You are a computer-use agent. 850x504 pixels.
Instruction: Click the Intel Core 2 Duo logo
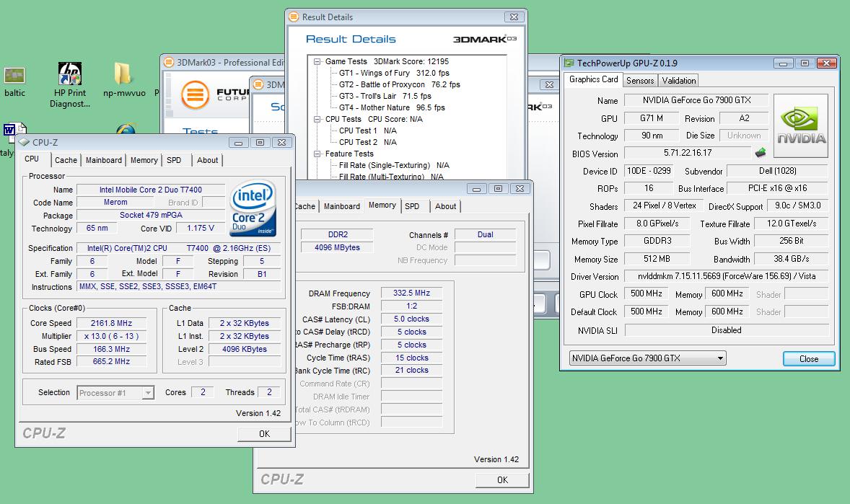click(x=253, y=208)
